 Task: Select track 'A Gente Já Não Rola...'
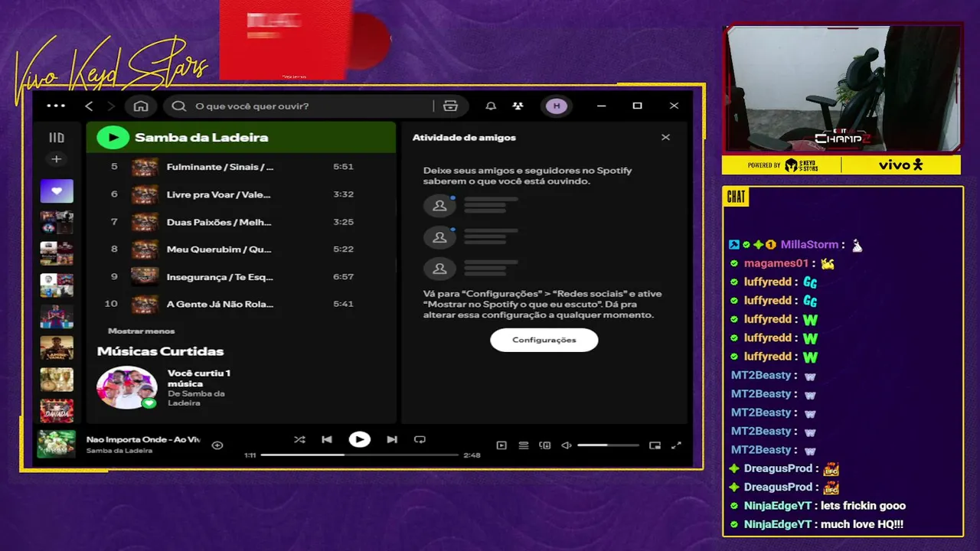220,304
